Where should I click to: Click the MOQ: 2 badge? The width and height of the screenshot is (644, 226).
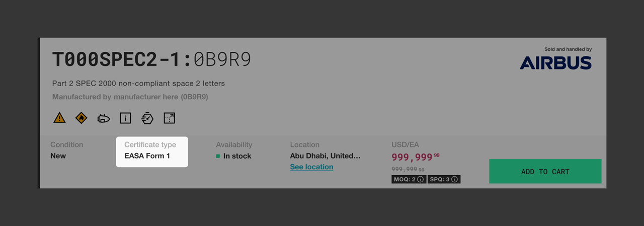coord(409,179)
